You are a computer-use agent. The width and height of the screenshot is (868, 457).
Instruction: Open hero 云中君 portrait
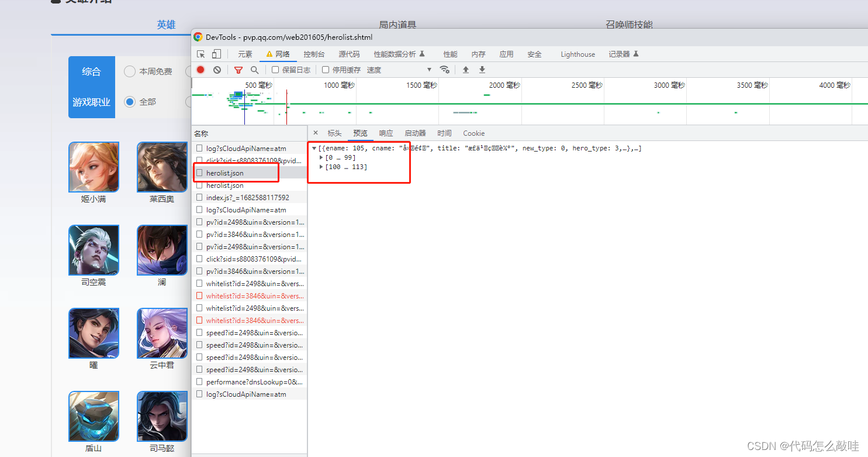[162, 333]
